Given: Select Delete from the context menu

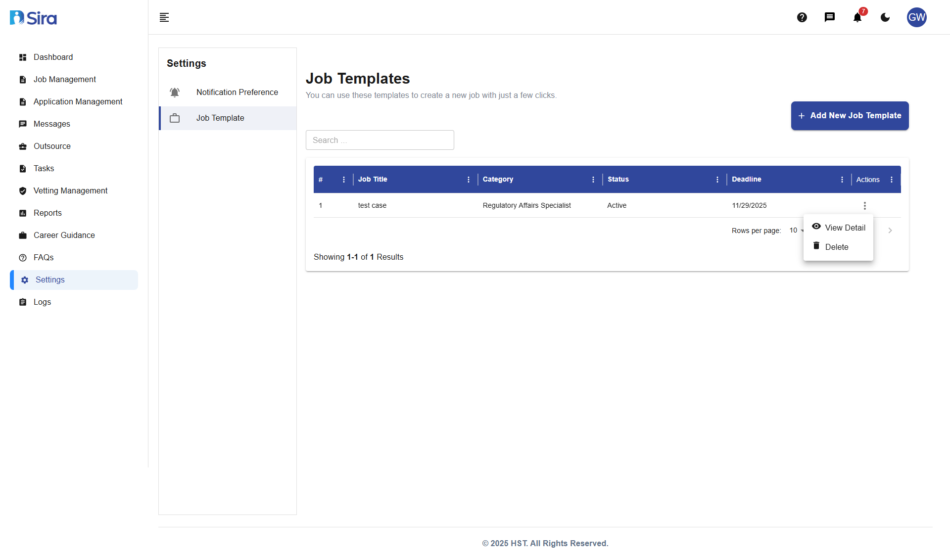Looking at the screenshot, I should tap(837, 247).
